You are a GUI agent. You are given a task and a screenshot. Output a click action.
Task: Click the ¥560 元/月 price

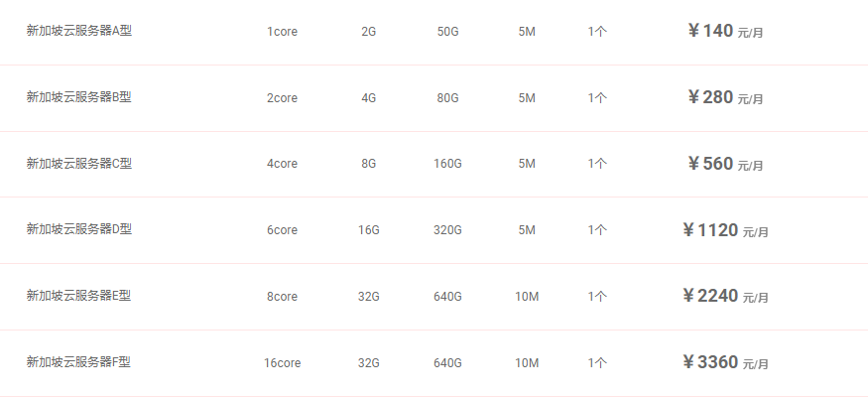[x=725, y=164]
